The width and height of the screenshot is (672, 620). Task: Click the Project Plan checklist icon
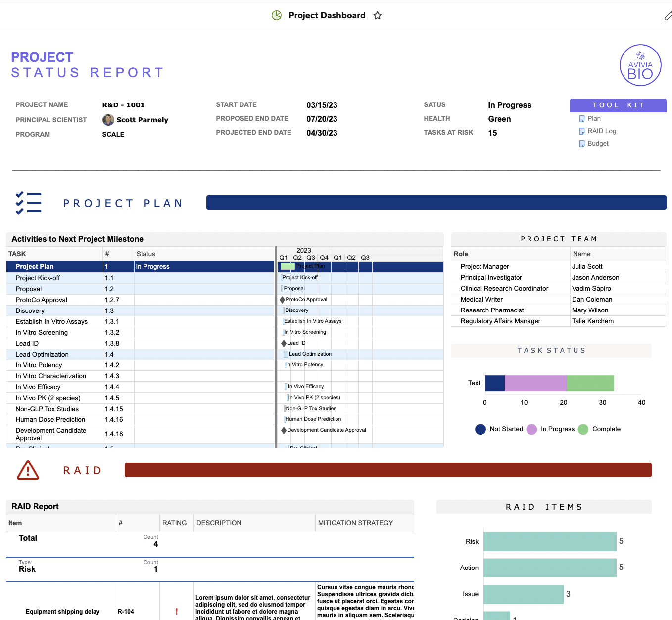pos(28,203)
